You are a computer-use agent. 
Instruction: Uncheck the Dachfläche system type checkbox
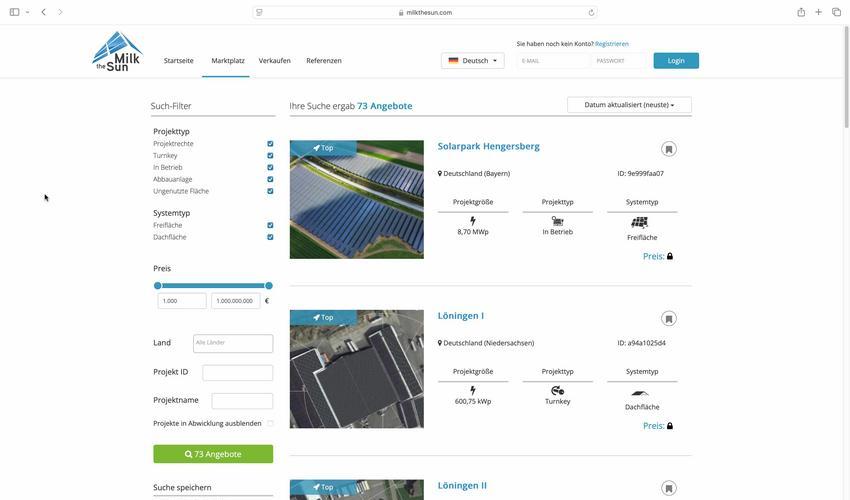(x=270, y=237)
